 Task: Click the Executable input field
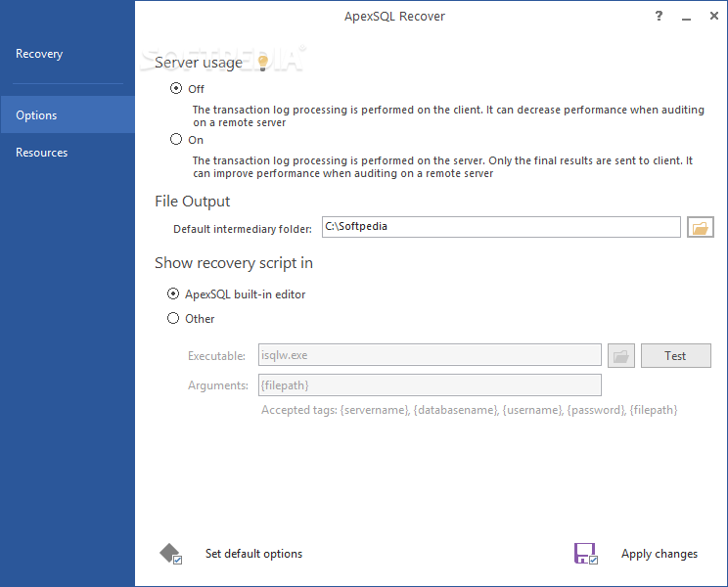click(x=430, y=355)
